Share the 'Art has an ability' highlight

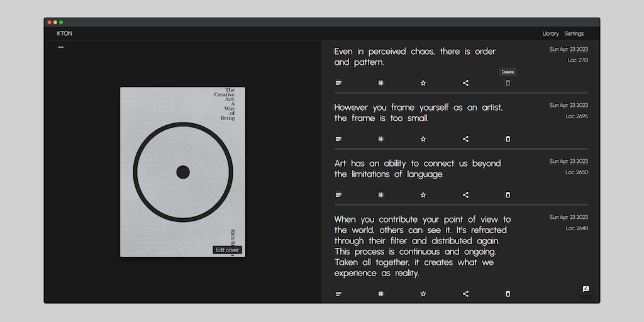pos(465,195)
